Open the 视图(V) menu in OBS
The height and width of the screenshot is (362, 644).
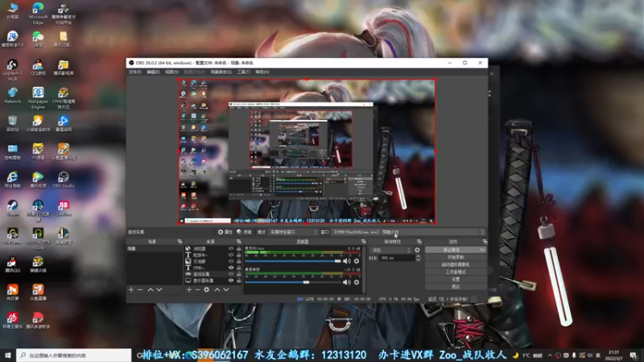171,72
